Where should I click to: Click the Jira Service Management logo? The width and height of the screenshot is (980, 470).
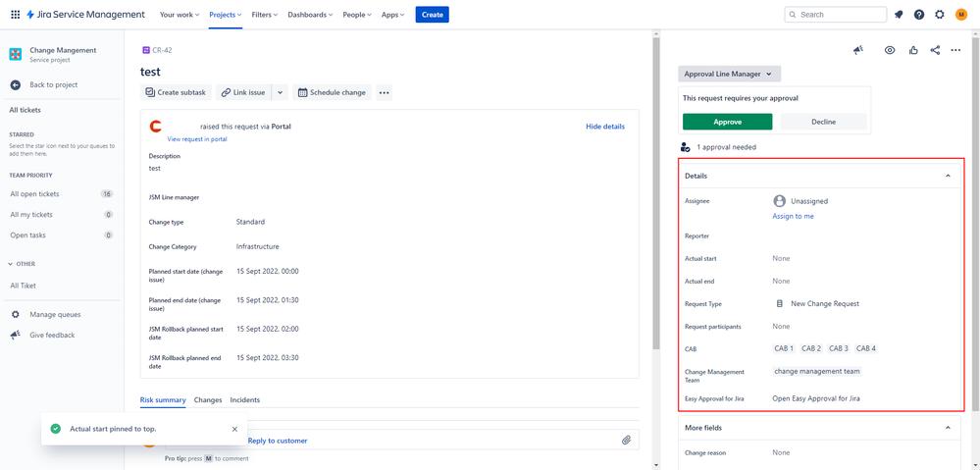click(85, 15)
